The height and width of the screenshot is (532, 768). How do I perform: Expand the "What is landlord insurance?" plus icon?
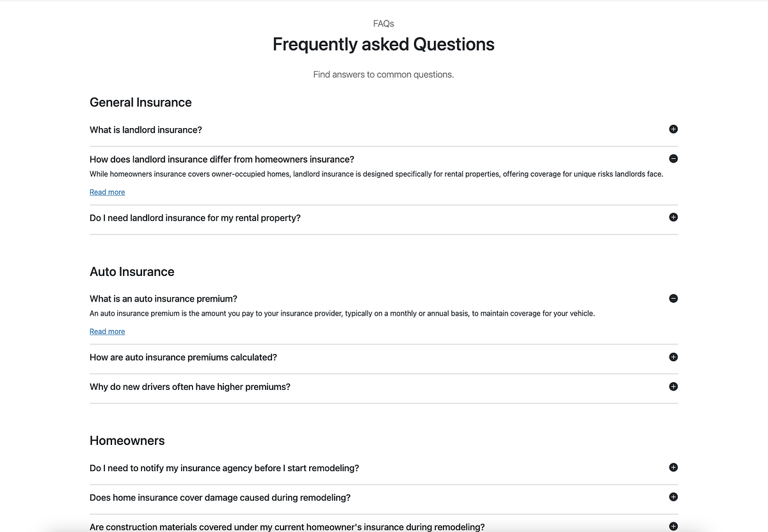tap(673, 129)
